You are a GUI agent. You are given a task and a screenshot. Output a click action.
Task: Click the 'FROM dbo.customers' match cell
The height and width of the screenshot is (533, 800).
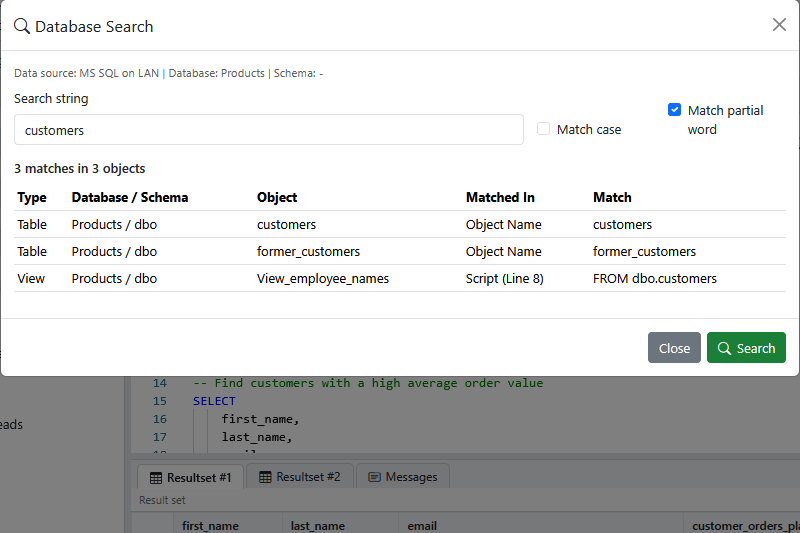point(655,278)
